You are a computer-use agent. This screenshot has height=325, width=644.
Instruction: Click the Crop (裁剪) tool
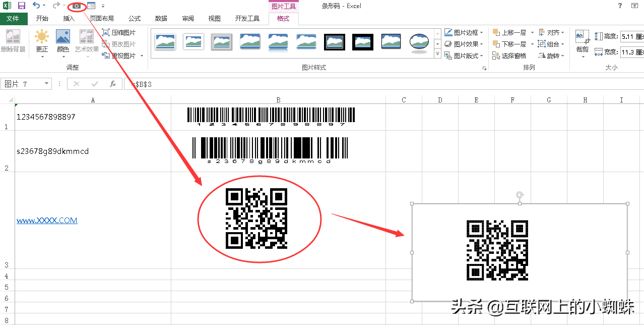coord(583,43)
